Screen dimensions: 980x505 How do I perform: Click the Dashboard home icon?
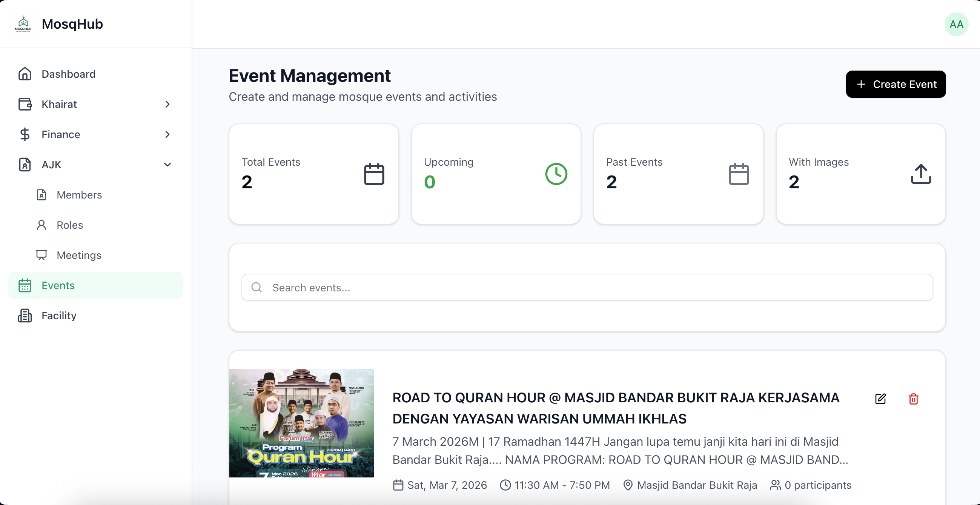click(25, 74)
